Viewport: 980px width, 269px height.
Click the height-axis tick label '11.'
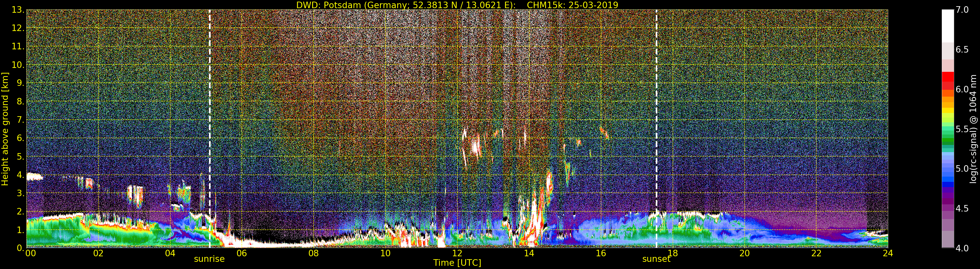click(18, 46)
